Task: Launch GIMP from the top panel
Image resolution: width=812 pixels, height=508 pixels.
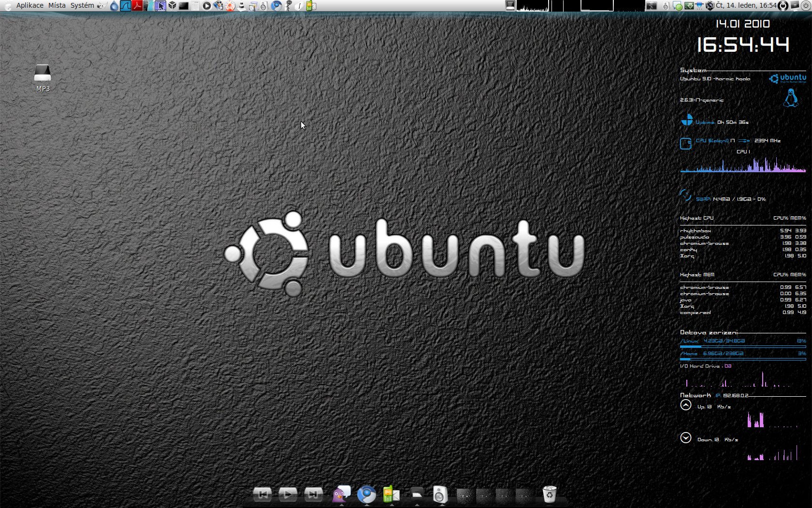Action: pos(101,5)
